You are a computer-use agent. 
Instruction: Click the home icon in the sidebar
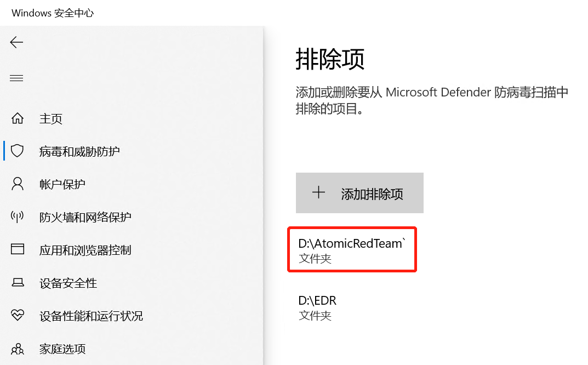coord(16,118)
